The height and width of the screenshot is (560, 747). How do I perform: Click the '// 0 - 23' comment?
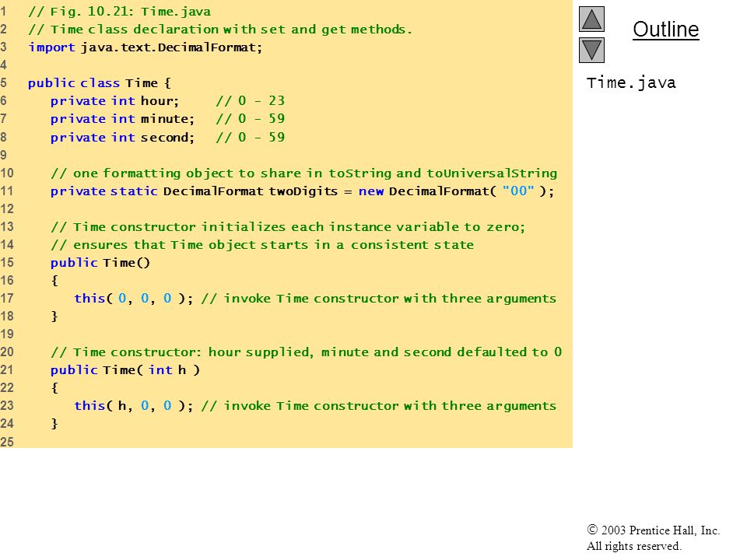[x=250, y=101]
